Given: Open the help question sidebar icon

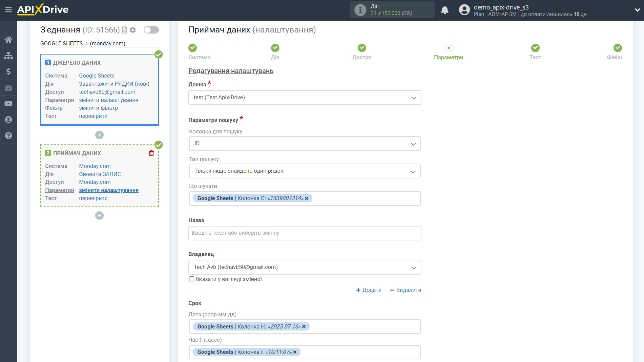Looking at the screenshot, I should click(x=8, y=135).
